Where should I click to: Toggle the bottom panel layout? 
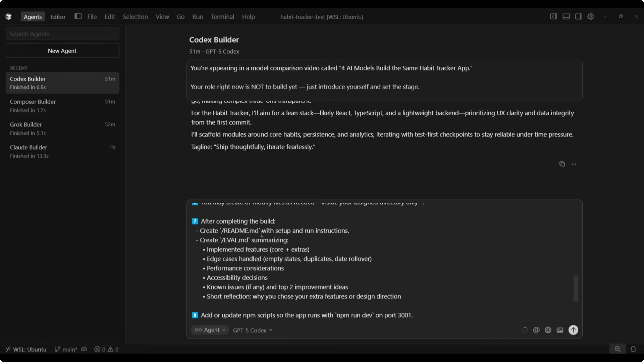point(566,16)
